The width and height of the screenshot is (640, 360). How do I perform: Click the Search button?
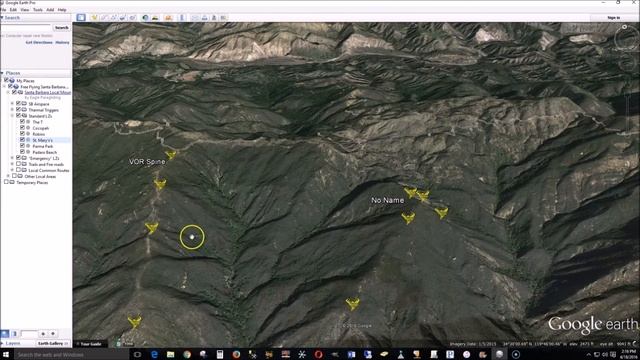tap(62, 28)
